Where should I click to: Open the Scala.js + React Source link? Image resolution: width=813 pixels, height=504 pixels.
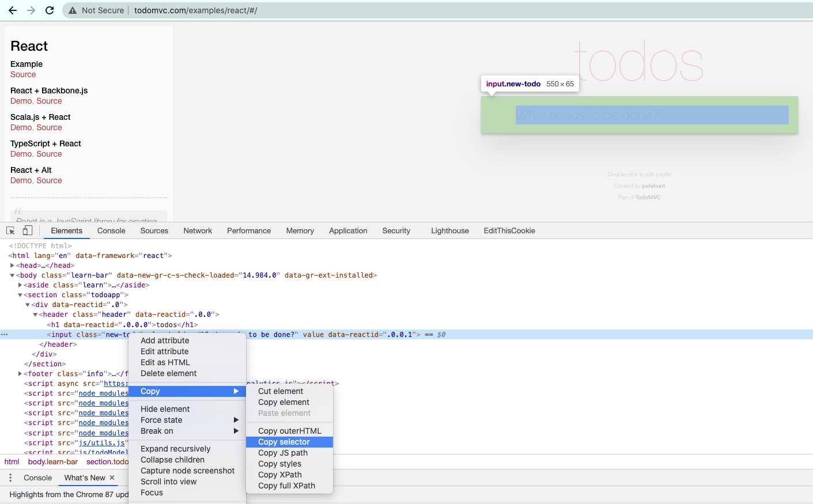click(x=49, y=127)
